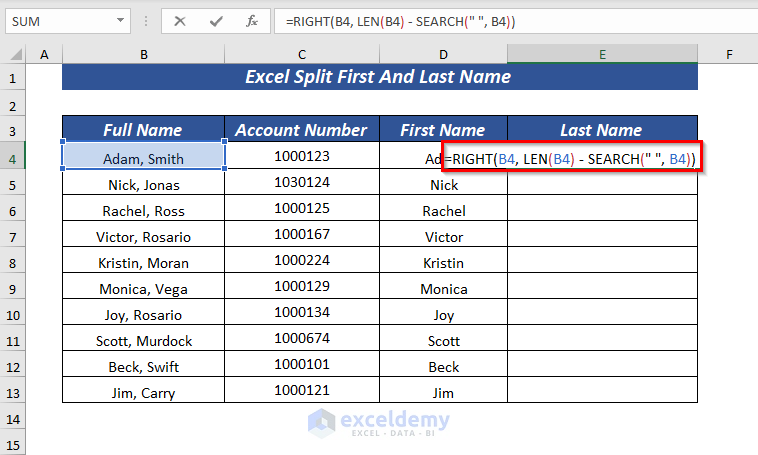Screen dimensions: 758x455
Task: Select column C header
Action: click(x=302, y=54)
